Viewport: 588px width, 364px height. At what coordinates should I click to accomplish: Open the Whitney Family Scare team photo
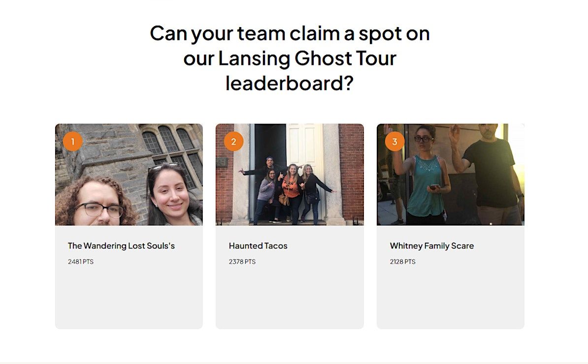click(x=451, y=175)
